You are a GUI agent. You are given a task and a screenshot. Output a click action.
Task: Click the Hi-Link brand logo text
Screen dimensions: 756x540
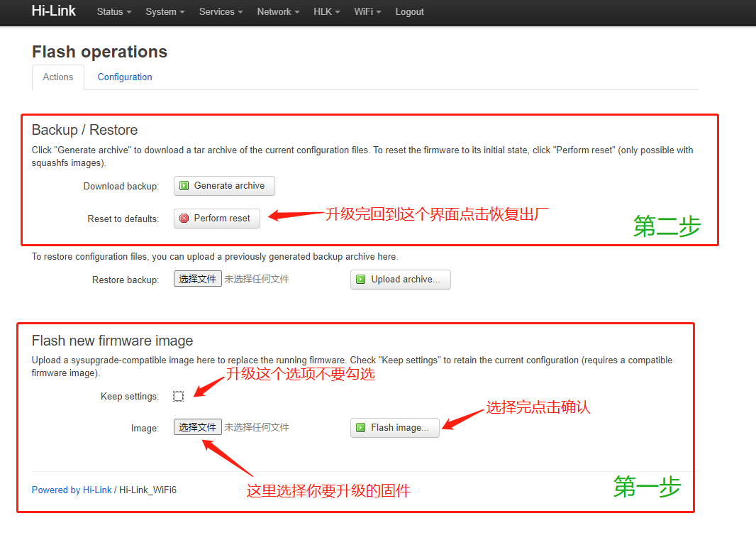53,11
